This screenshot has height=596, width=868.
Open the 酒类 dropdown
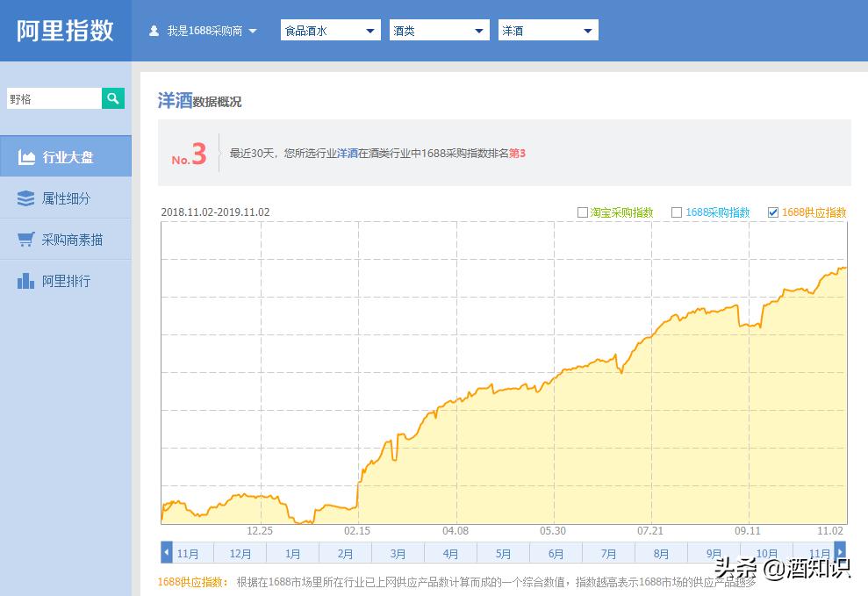click(x=477, y=29)
